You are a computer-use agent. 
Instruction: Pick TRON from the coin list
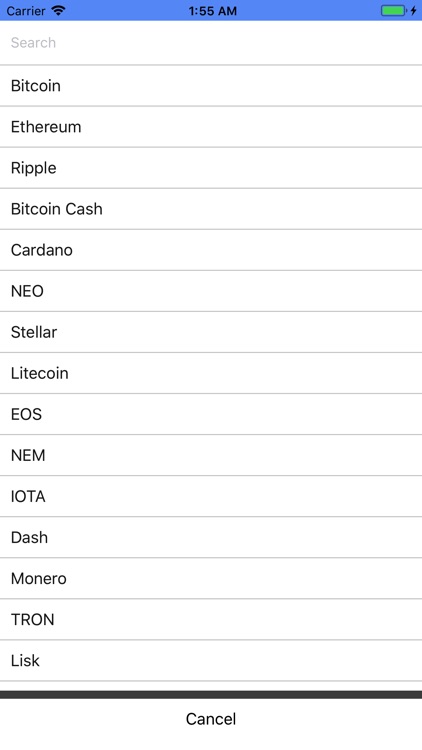pos(211,620)
